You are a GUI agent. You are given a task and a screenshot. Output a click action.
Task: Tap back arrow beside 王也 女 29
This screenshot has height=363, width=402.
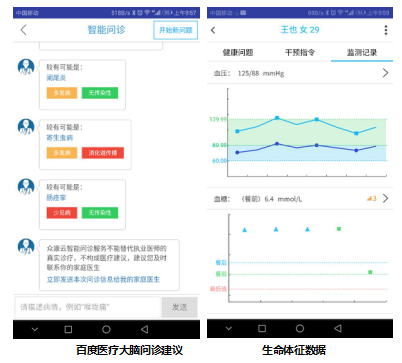(213, 30)
